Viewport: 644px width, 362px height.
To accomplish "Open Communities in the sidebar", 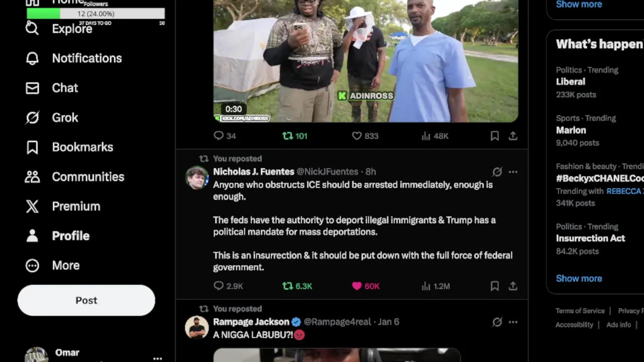I will (x=74, y=177).
